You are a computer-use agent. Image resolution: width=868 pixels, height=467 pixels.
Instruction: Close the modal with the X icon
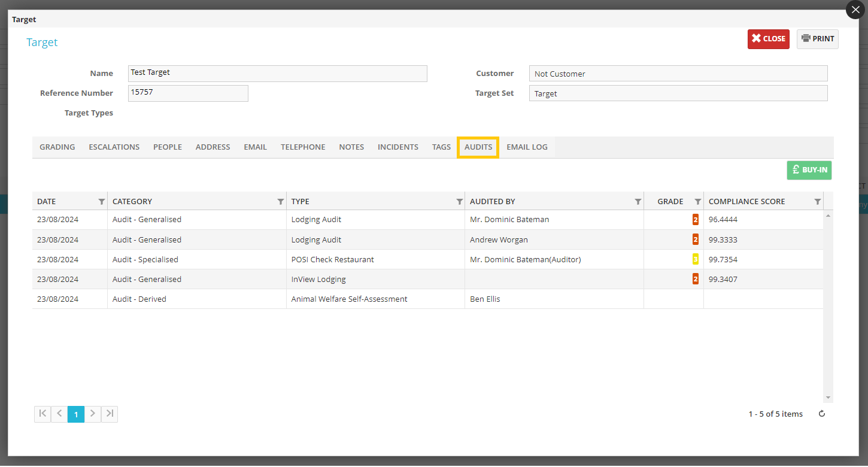pyautogui.click(x=855, y=10)
